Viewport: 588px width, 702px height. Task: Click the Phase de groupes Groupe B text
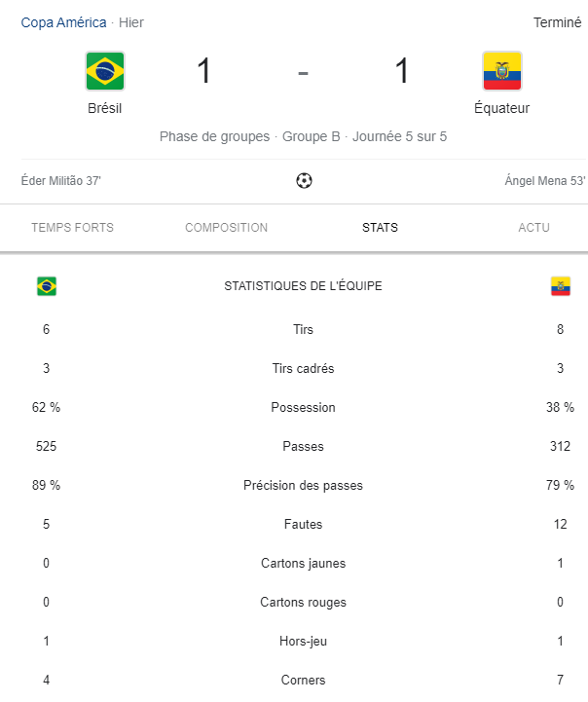(x=249, y=136)
